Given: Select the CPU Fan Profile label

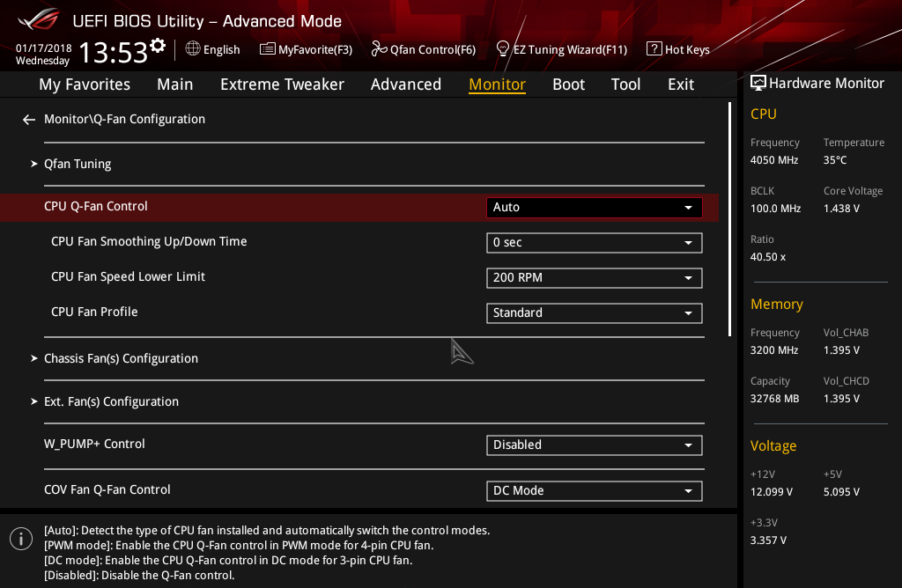Looking at the screenshot, I should (94, 312).
